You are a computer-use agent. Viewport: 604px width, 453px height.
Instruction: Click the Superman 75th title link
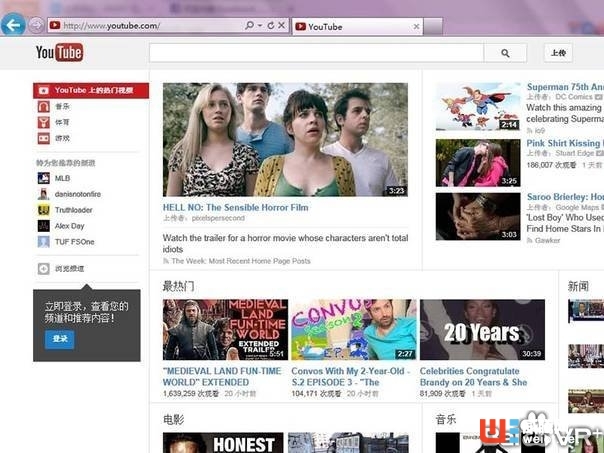click(x=565, y=87)
